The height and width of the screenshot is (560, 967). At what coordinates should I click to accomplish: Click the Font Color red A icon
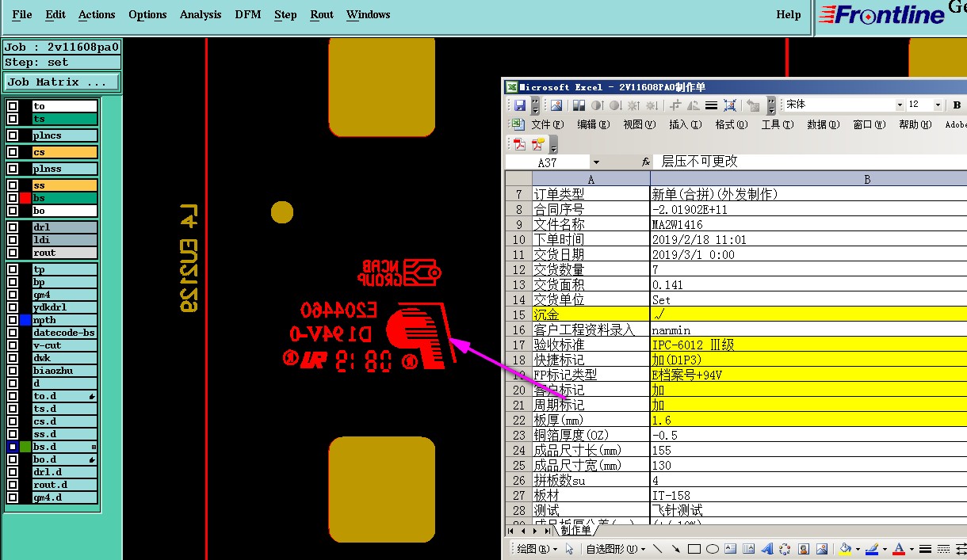coord(899,549)
